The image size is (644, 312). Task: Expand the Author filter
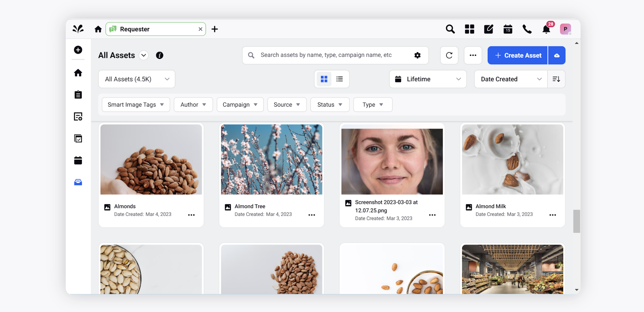pos(193,105)
